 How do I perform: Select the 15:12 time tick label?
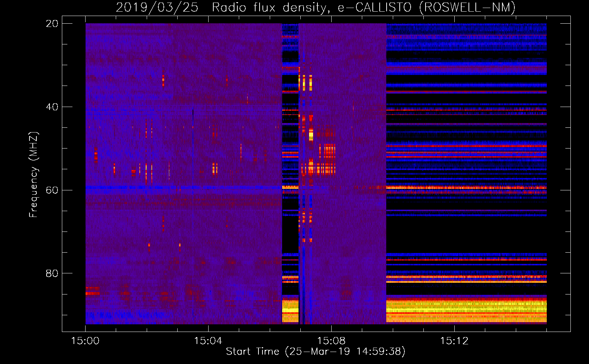click(x=454, y=341)
